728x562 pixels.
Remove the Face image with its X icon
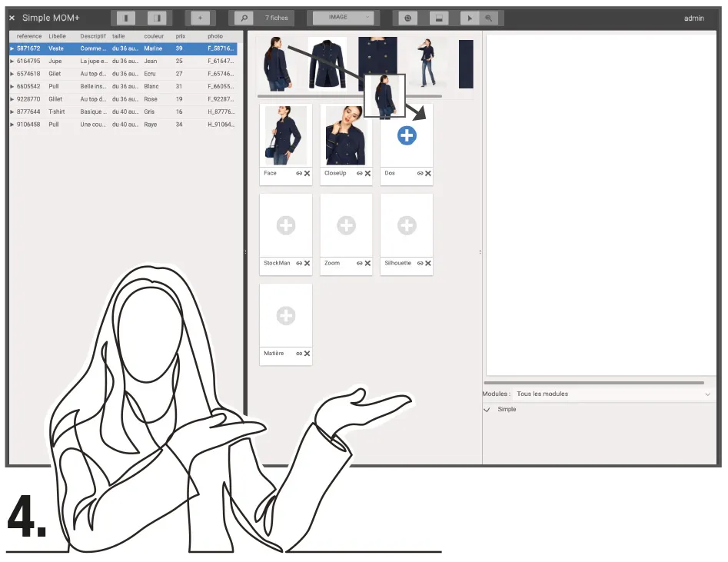point(307,174)
